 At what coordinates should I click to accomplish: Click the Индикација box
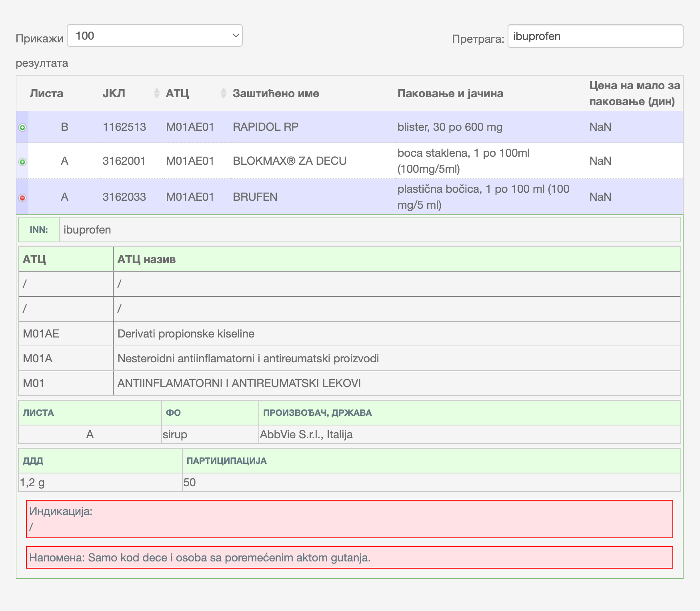tap(350, 519)
